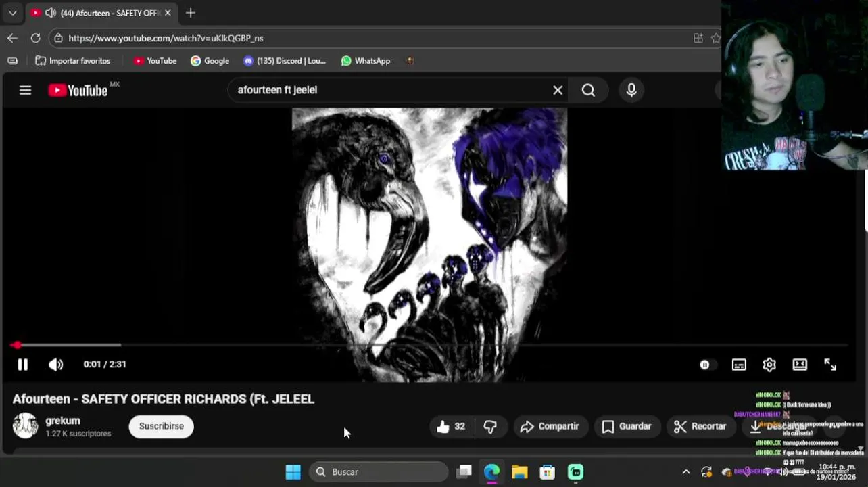Viewport: 868px width, 487px height.
Task: Open Importar favoritos bookmark
Action: point(73,61)
